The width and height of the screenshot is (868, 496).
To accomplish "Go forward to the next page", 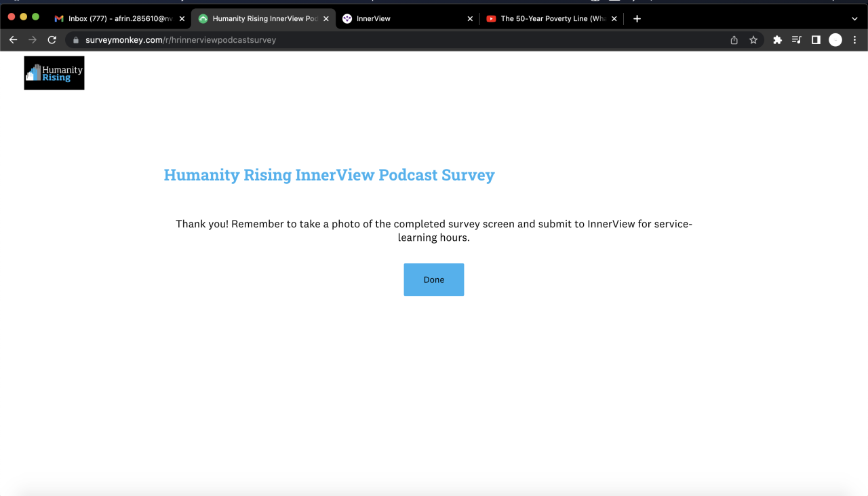I will pos(33,40).
